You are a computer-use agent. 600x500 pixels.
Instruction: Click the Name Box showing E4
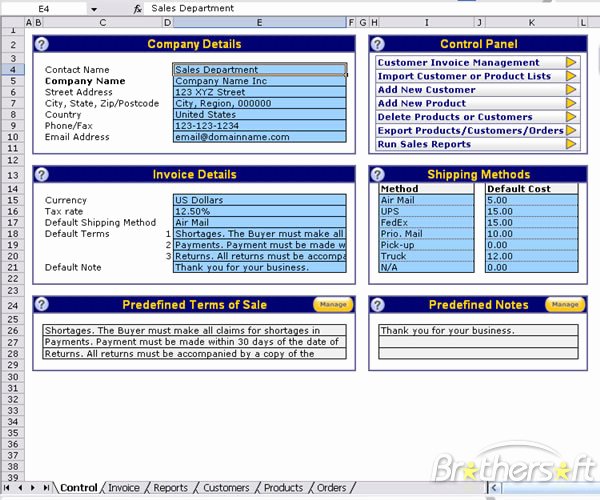pyautogui.click(x=44, y=9)
